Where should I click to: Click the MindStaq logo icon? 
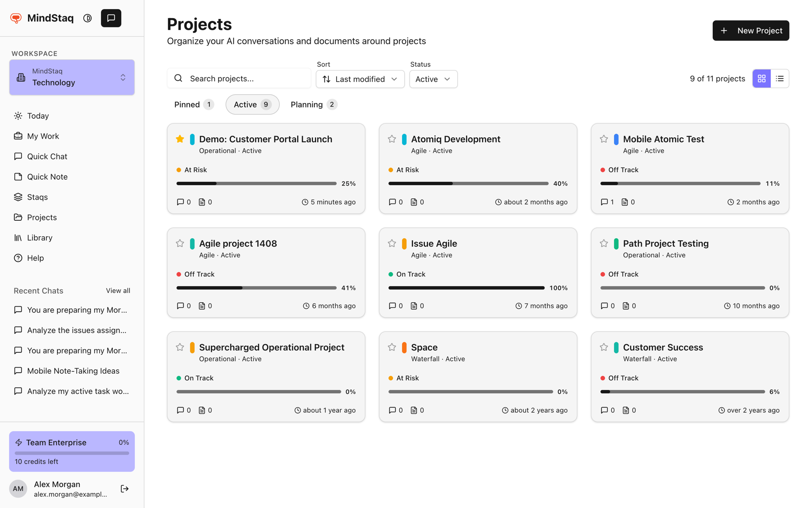pos(16,18)
